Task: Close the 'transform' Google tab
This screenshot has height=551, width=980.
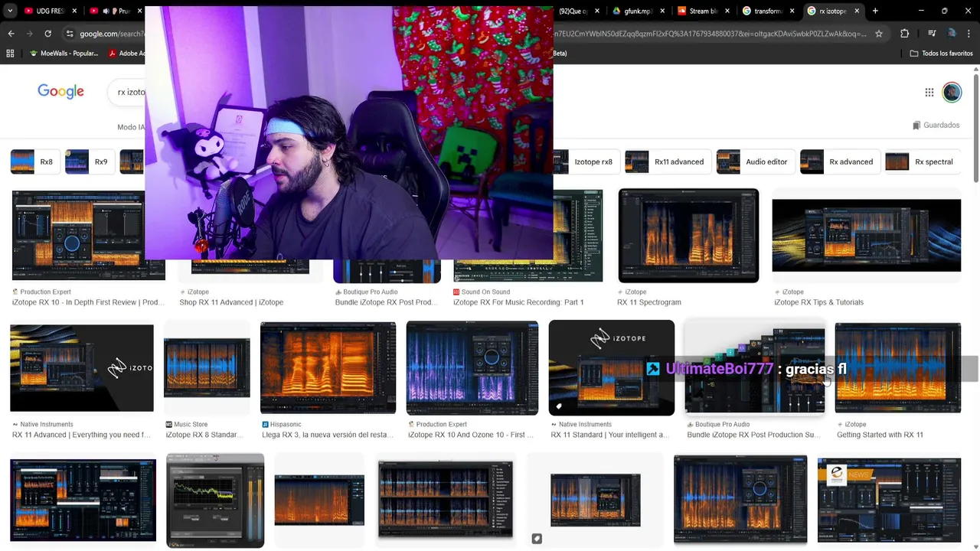Action: [792, 11]
